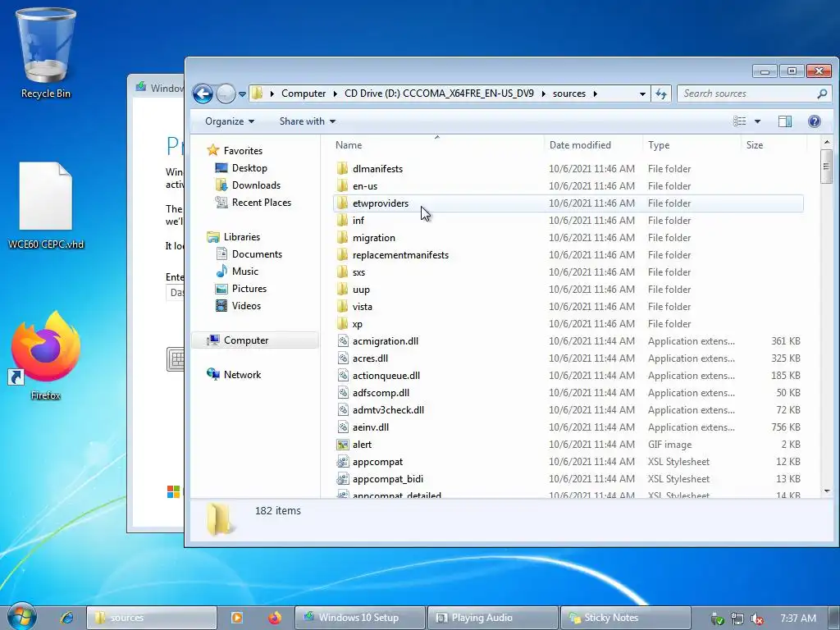Viewport: 840px width, 630px height.
Task: Select Pictures library in the navigation pane
Action: click(249, 288)
